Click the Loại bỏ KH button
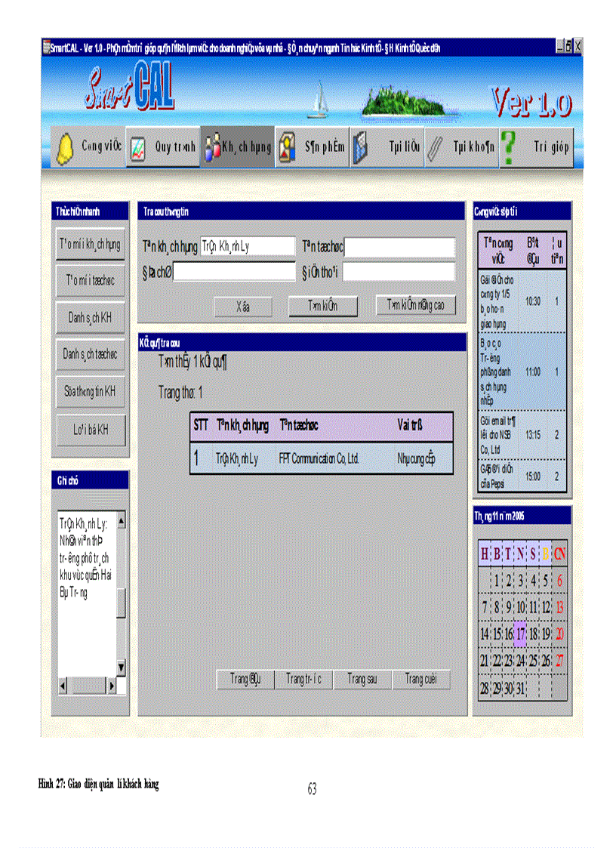The image size is (616, 848). tap(91, 429)
